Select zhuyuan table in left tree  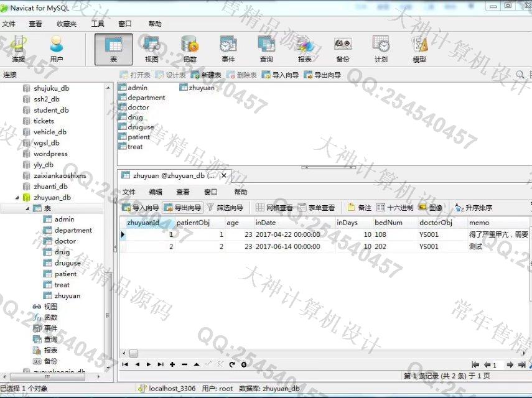(67, 295)
